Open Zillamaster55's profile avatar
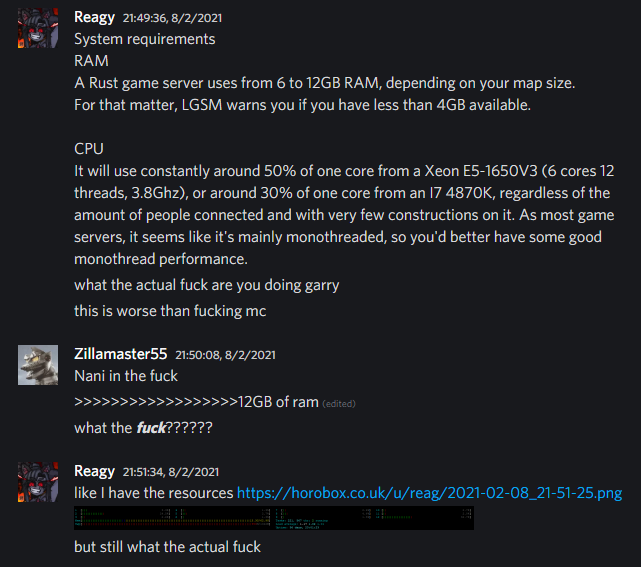641x567 pixels. click(38, 365)
